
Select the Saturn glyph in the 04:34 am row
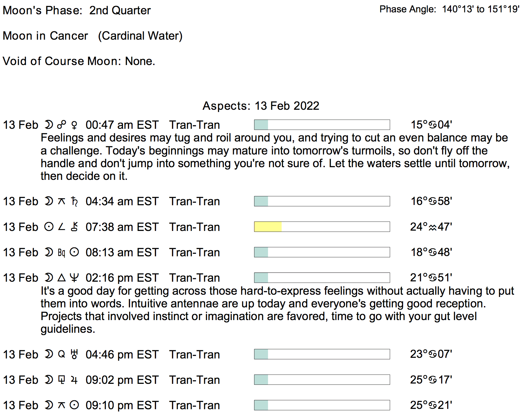[74, 201]
